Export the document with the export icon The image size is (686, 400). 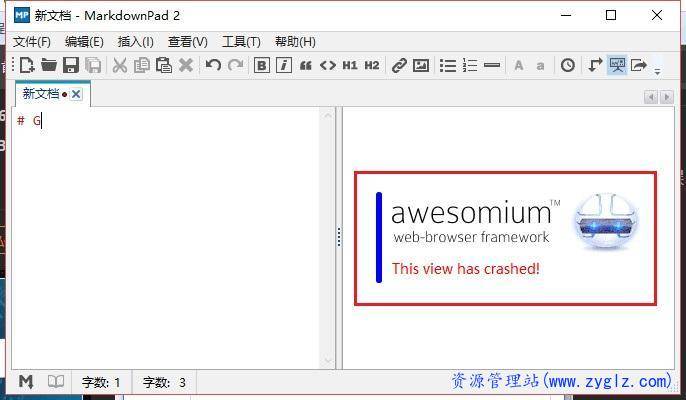(639, 66)
